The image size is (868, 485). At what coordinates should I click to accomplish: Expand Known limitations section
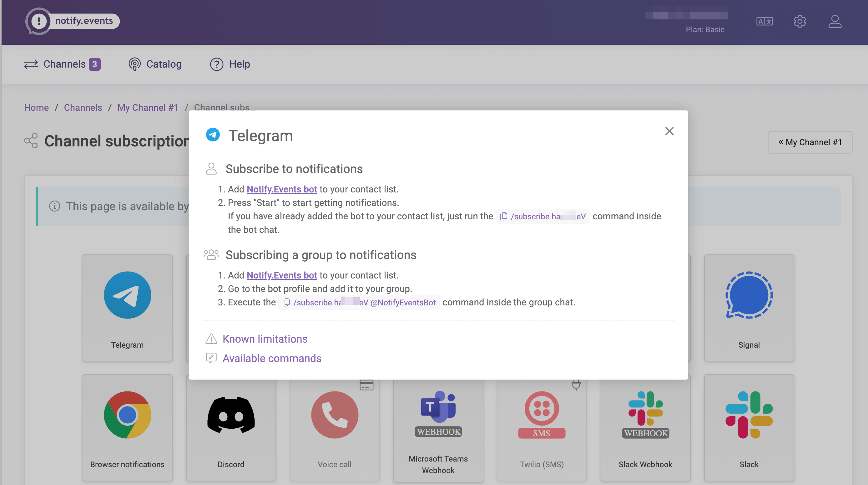[265, 339]
